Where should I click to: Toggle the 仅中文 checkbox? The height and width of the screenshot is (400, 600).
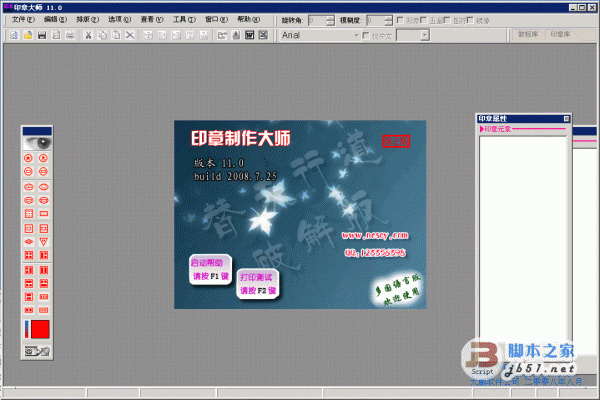pos(366,36)
